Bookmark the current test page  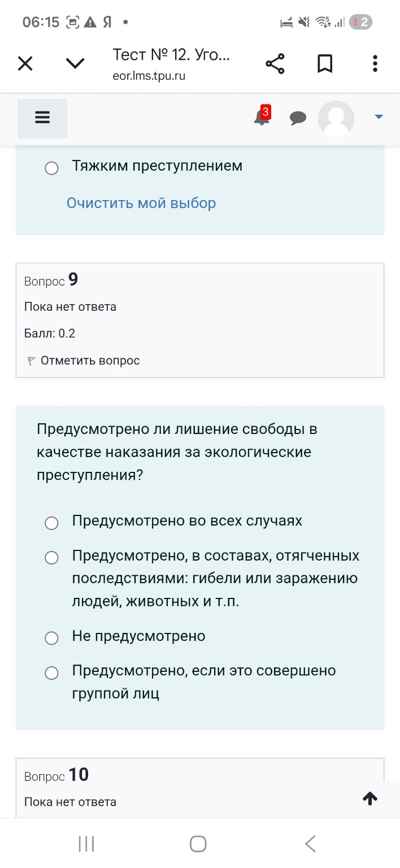pos(325,63)
